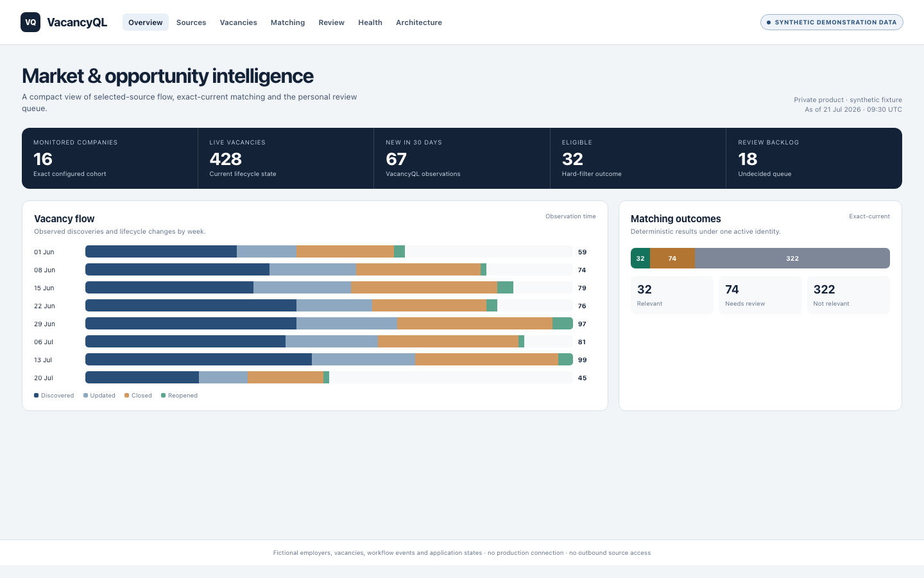Image resolution: width=924 pixels, height=578 pixels.
Task: Open the Overview tab
Action: 146,22
